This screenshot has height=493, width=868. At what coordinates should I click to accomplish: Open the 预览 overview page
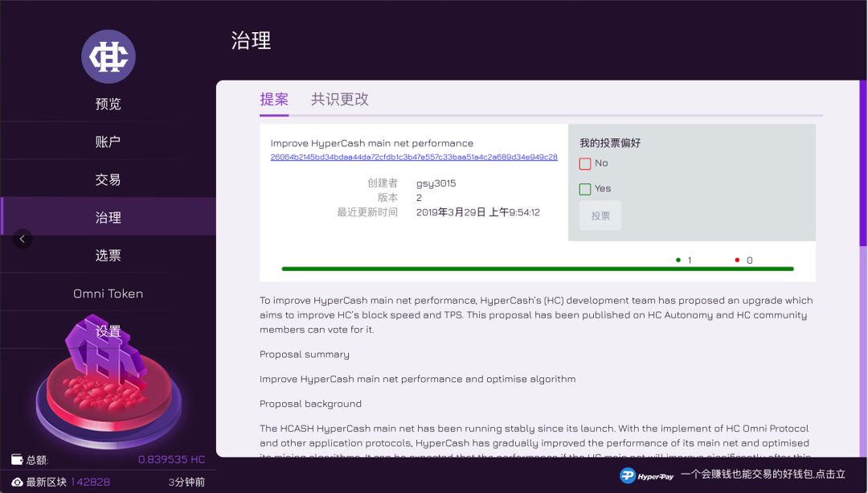tap(108, 104)
